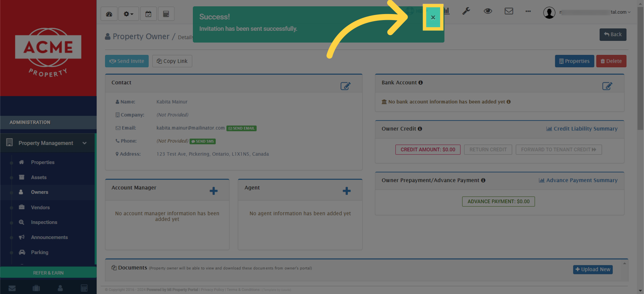This screenshot has width=644, height=294.
Task: Add an Account Manager with plus icon
Action: click(214, 191)
